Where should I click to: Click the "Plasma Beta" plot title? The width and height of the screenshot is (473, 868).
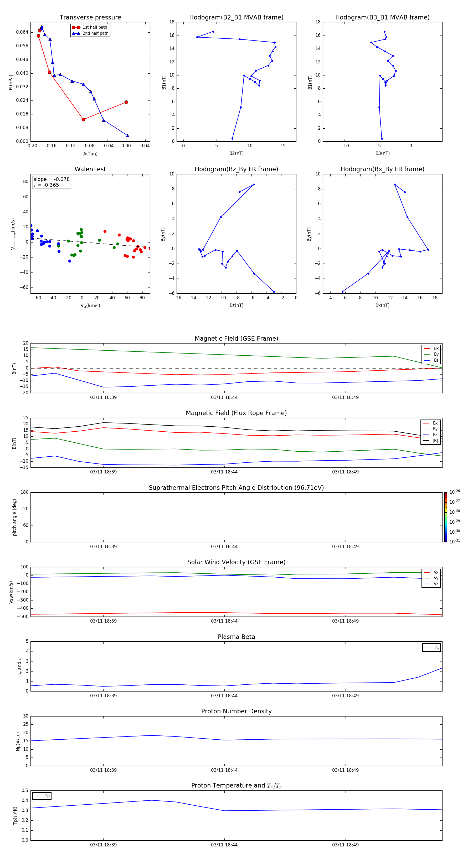tap(236, 637)
